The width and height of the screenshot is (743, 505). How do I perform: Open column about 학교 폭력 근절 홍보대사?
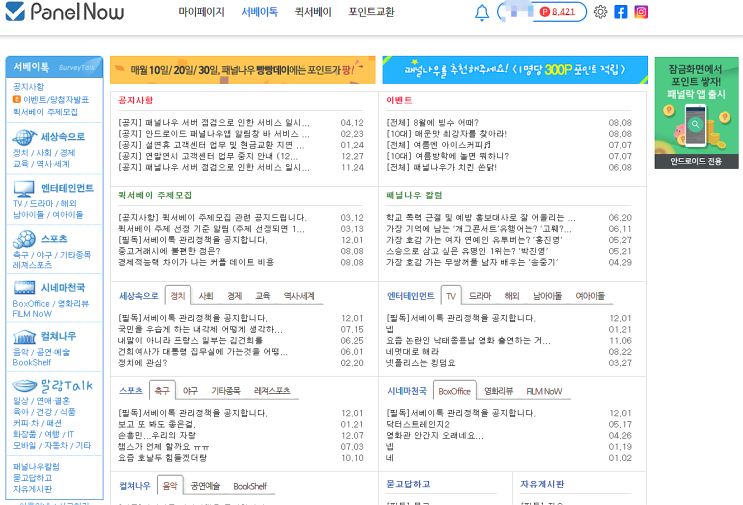point(480,218)
